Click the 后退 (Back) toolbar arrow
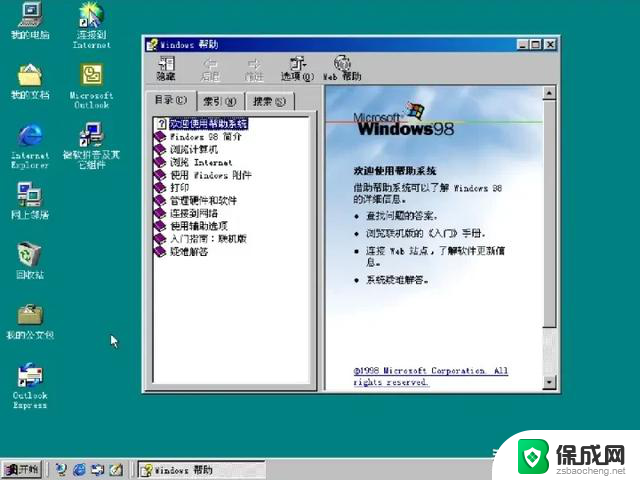 210,68
